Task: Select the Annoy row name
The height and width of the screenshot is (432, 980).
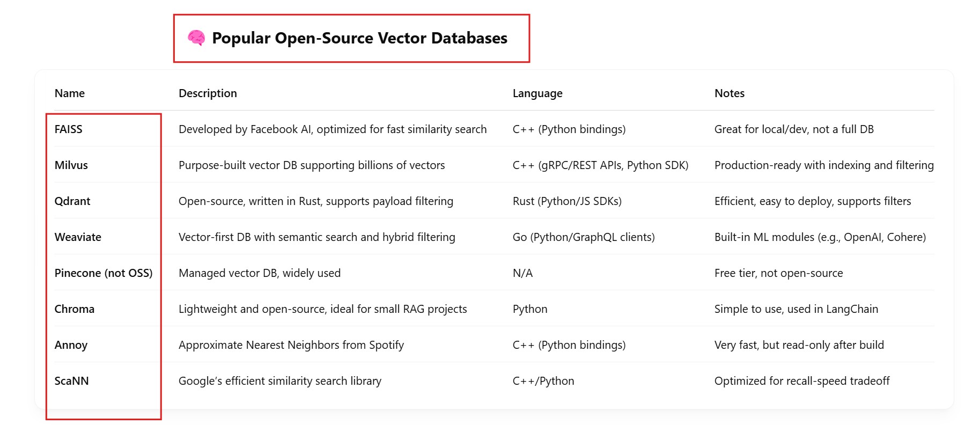Action: pos(71,345)
